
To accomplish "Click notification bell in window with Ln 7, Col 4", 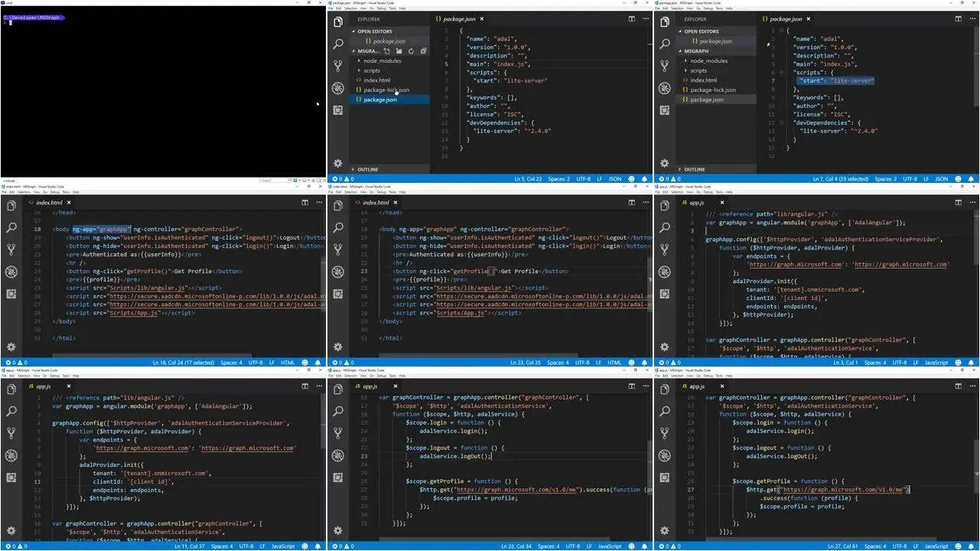I will coord(972,179).
